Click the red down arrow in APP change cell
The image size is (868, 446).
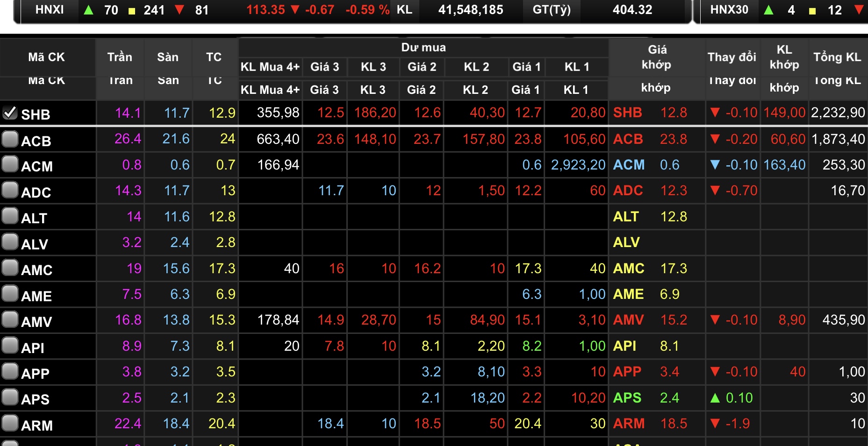coord(715,372)
